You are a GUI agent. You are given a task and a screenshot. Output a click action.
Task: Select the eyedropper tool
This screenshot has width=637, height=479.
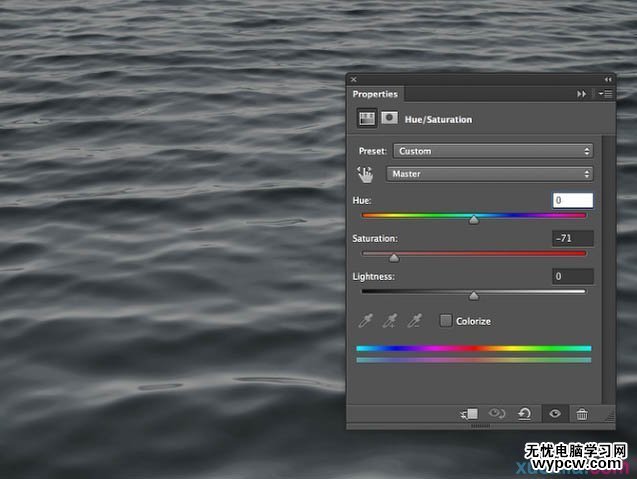(366, 321)
